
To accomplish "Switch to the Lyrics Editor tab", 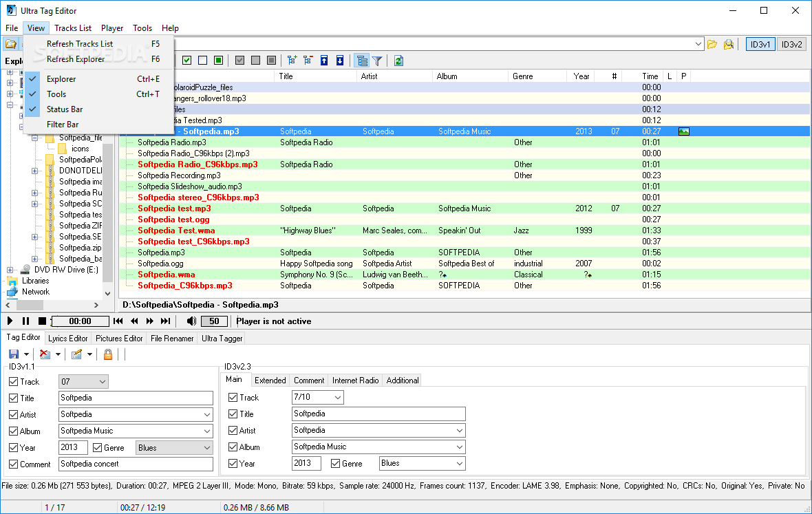I will coord(68,339).
